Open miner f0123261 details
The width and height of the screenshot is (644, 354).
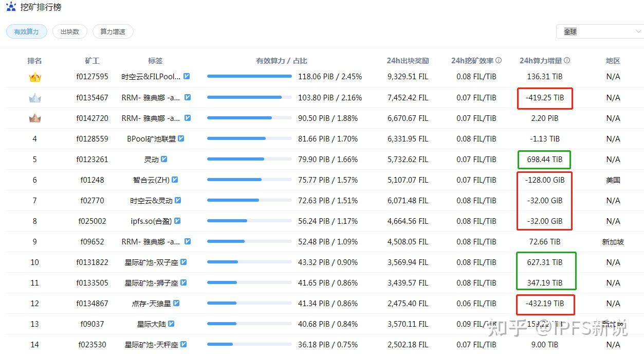92,159
